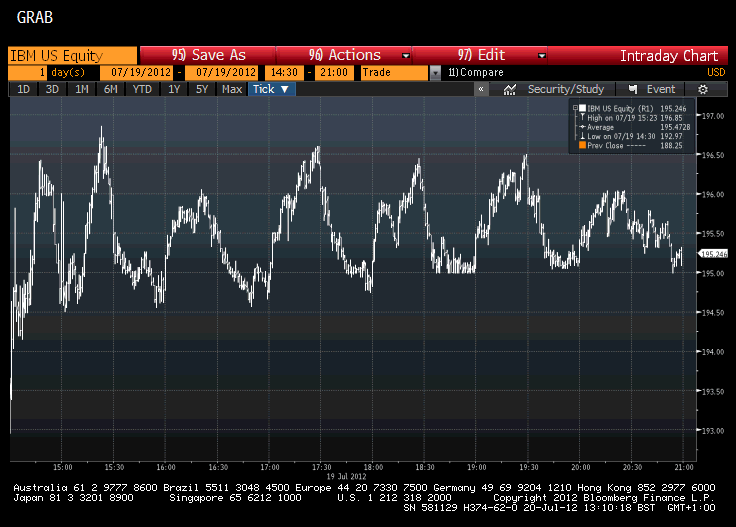Click the GRAB header text
The width and height of the screenshot is (736, 527).
(35, 17)
